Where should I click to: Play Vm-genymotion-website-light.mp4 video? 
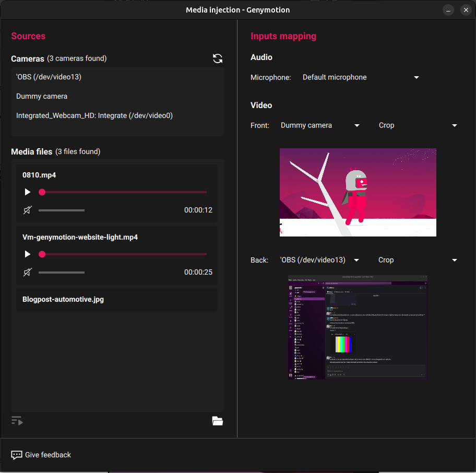coord(28,254)
